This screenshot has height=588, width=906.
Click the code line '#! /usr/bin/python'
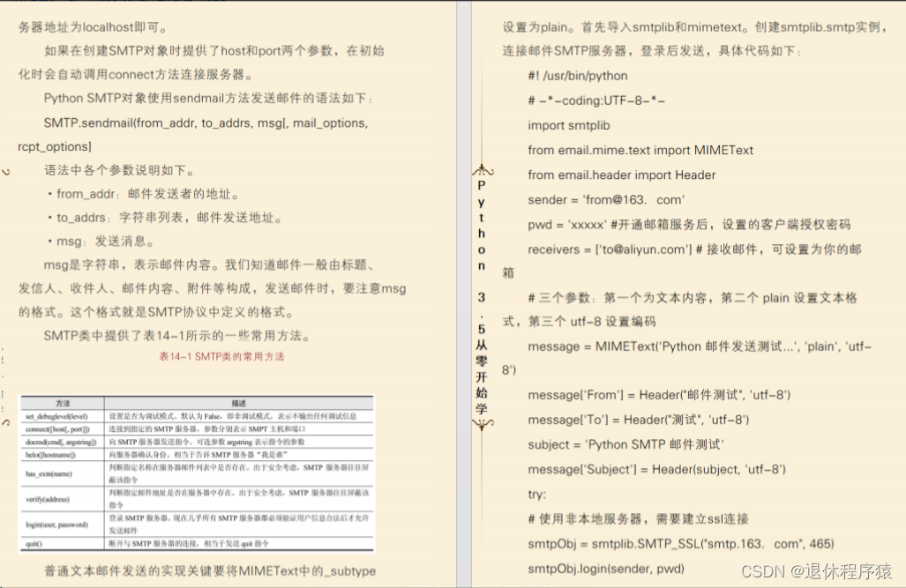577,76
